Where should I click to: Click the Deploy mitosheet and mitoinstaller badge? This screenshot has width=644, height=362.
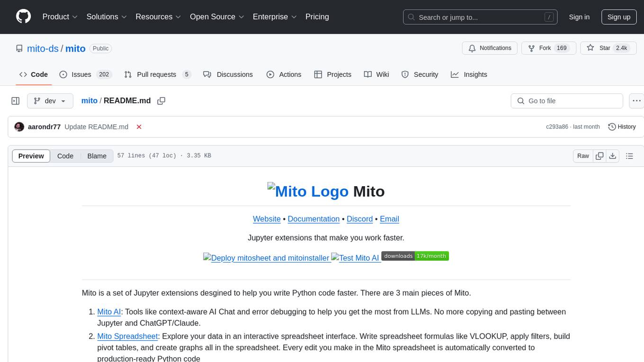coord(266,258)
